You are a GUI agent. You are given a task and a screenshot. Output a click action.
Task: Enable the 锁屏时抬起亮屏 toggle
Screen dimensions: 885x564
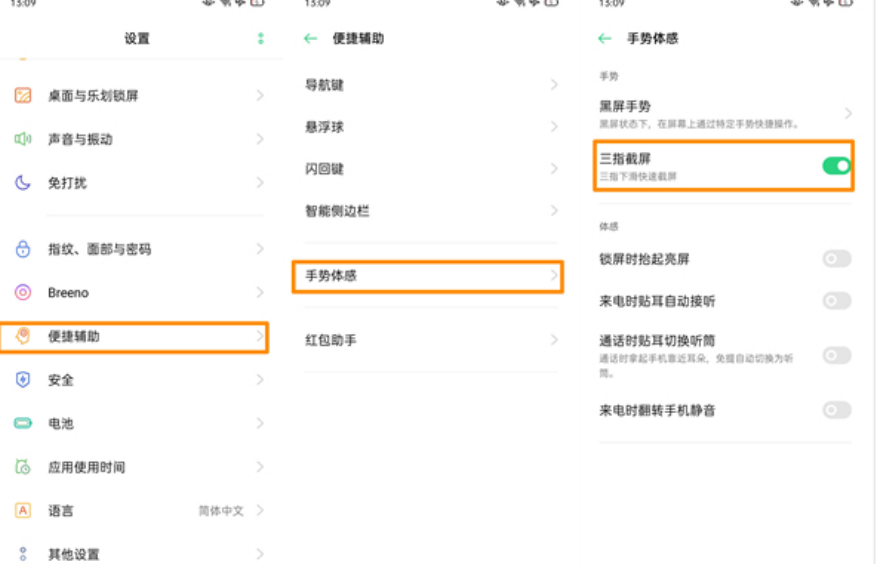point(836,259)
